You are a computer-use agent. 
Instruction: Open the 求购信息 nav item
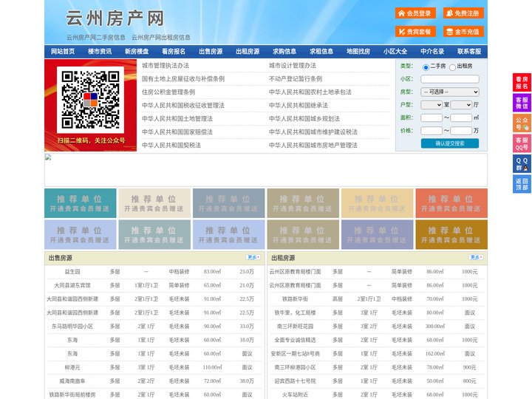tap(284, 51)
